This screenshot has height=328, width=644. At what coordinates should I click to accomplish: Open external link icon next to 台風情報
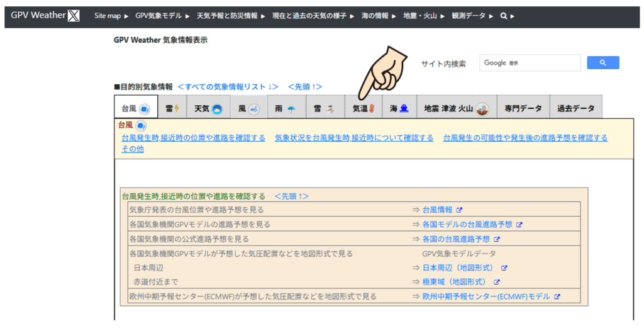[x=459, y=210]
